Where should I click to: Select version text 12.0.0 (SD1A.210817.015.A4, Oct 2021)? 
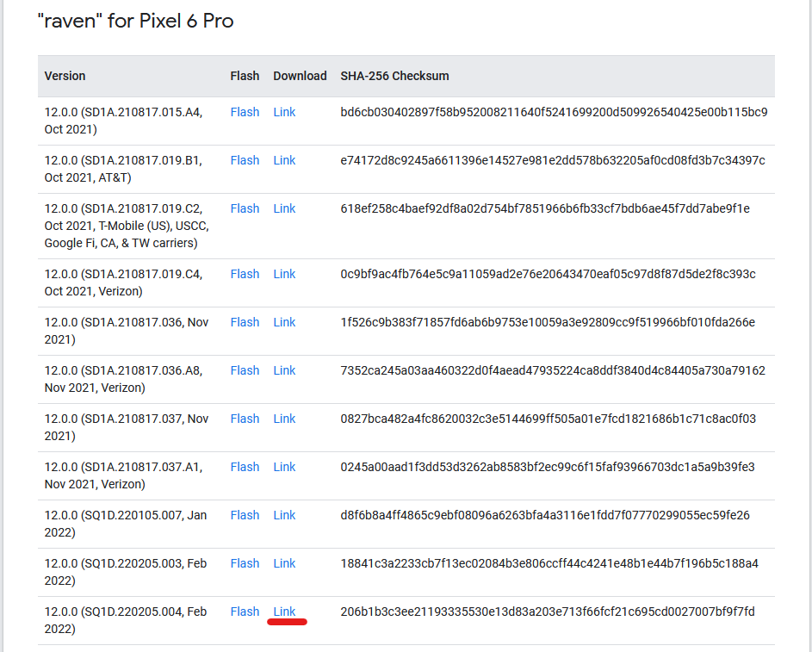pos(123,120)
